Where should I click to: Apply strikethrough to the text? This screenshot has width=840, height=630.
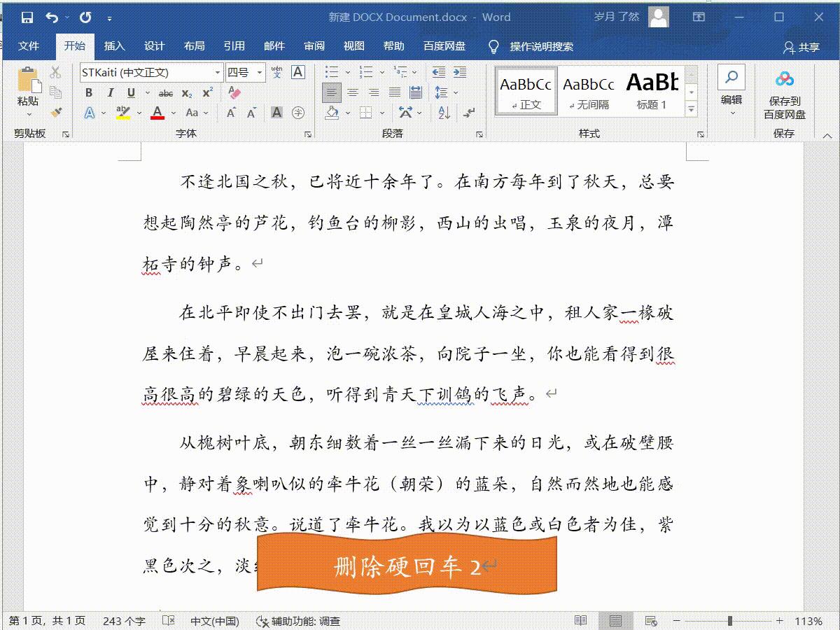pos(166,92)
